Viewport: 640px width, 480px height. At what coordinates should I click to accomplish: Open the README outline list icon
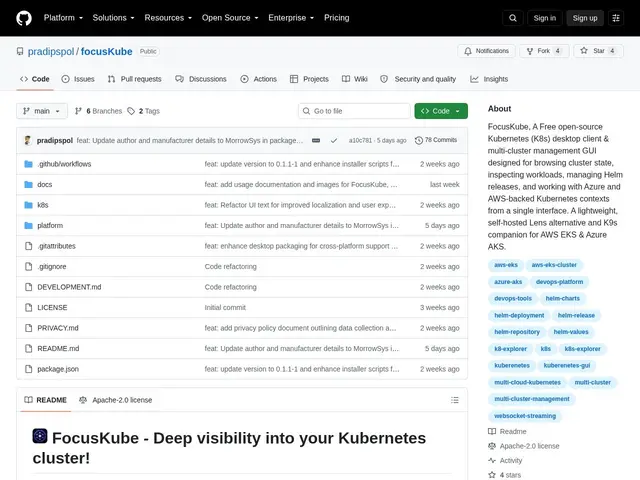coord(455,400)
